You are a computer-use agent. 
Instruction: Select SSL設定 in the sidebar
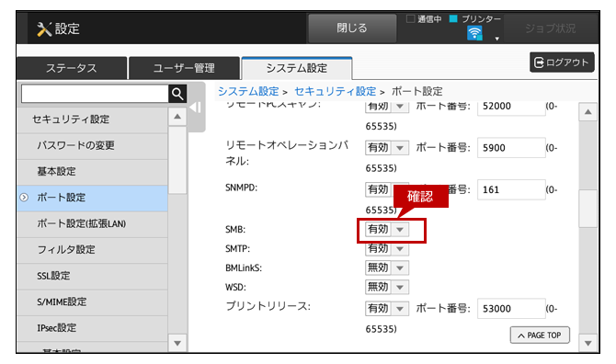pyautogui.click(x=93, y=276)
